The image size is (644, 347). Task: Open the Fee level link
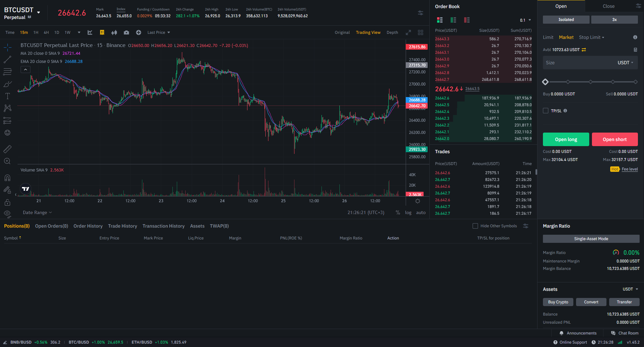(x=629, y=169)
